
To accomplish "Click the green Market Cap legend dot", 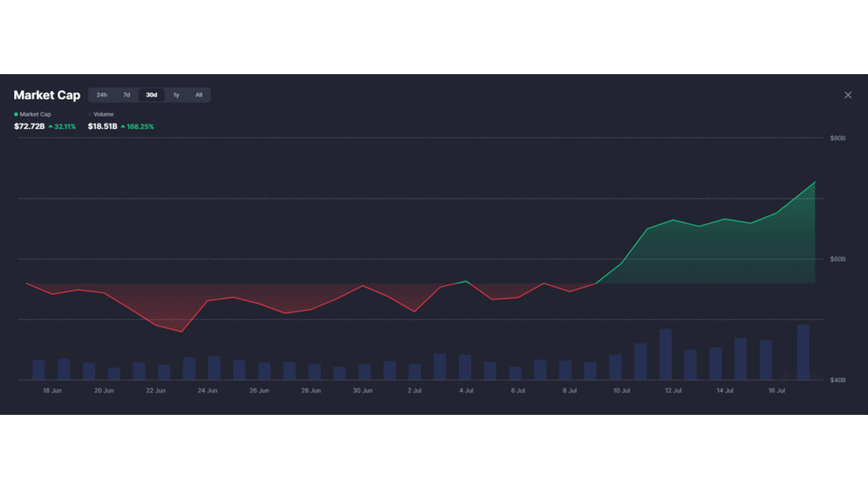I will coord(16,115).
